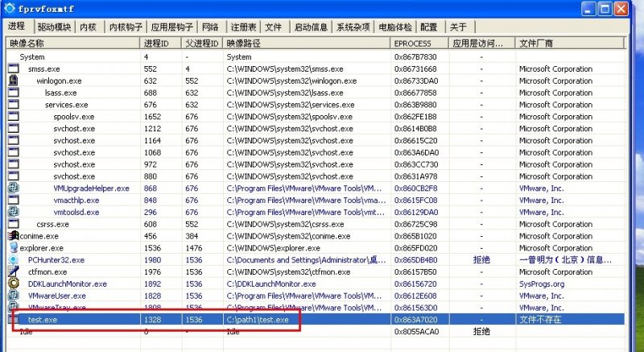The image size is (644, 352).
Task: Select the spoolsv.exe process name
Action: tap(73, 117)
